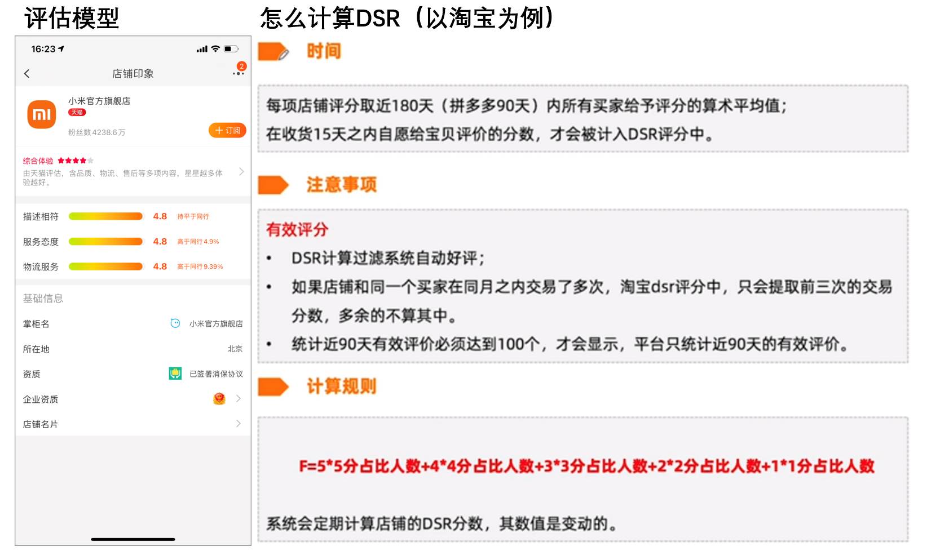
Task: Tap the Xiaomi MI shop logo
Action: pos(42,114)
